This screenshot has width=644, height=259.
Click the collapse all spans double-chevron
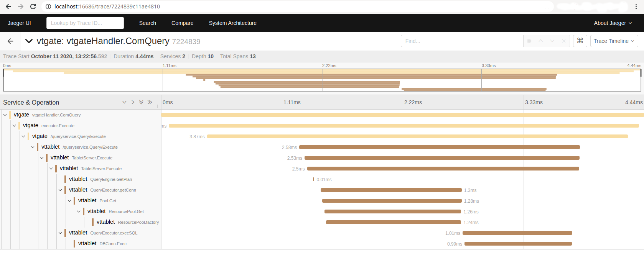[x=150, y=102]
